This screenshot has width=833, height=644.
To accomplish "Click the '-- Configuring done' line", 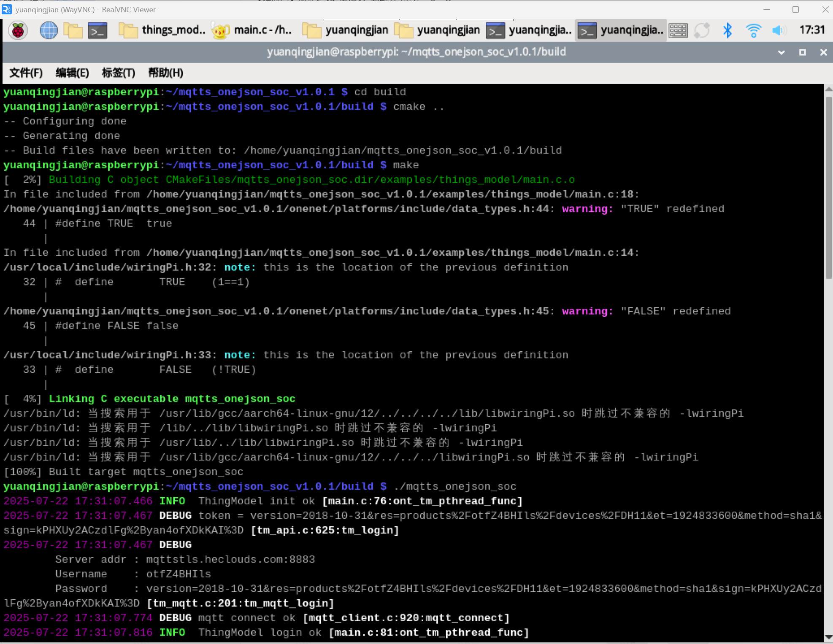I will (65, 121).
